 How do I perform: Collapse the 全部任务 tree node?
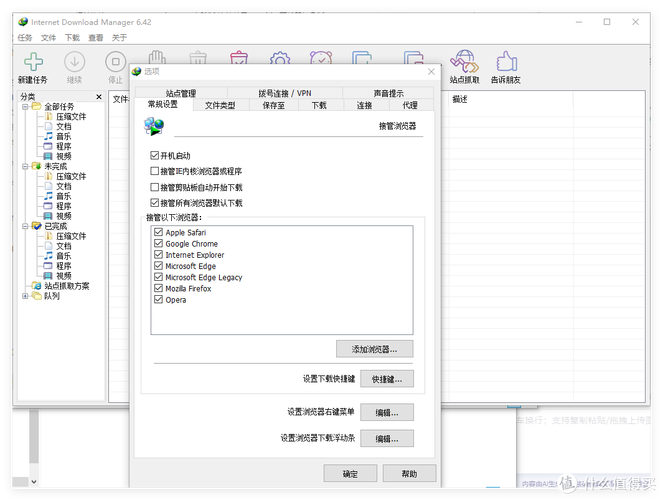[25, 107]
